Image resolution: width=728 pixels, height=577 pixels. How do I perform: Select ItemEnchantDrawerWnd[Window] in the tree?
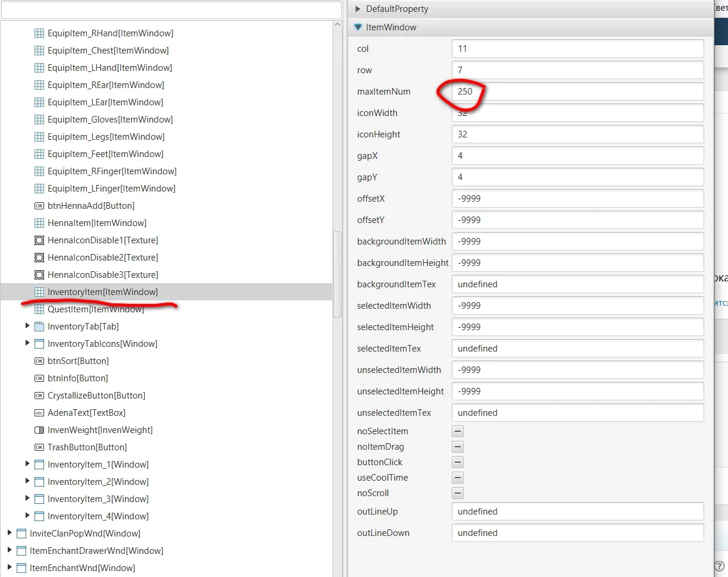click(166, 551)
